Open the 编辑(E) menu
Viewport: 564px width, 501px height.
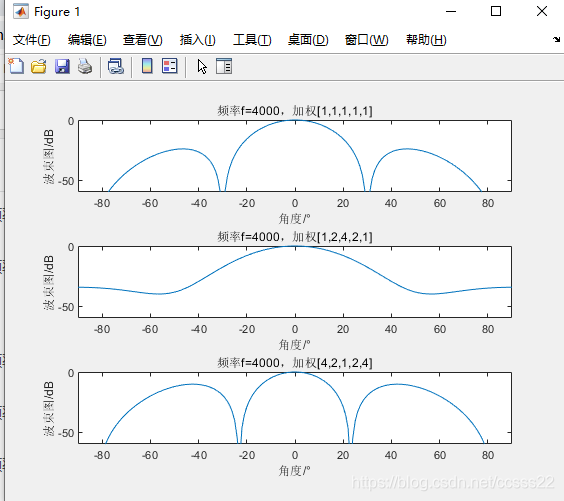[87, 40]
